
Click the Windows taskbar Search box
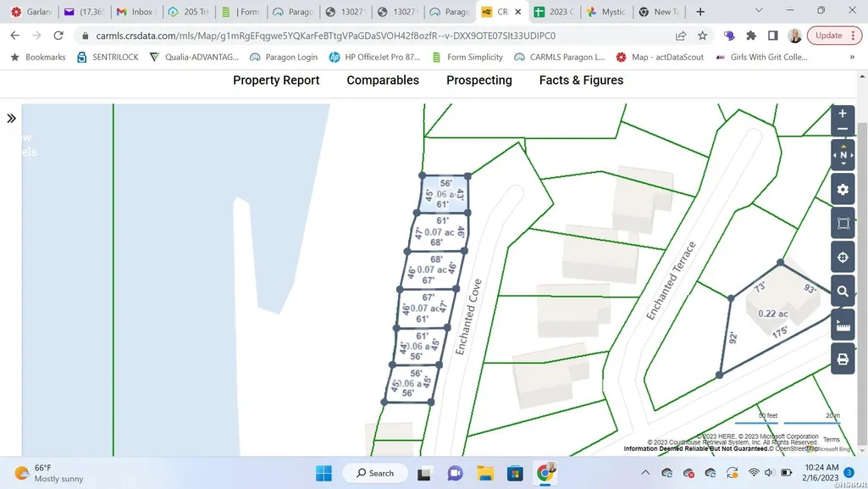click(x=375, y=473)
